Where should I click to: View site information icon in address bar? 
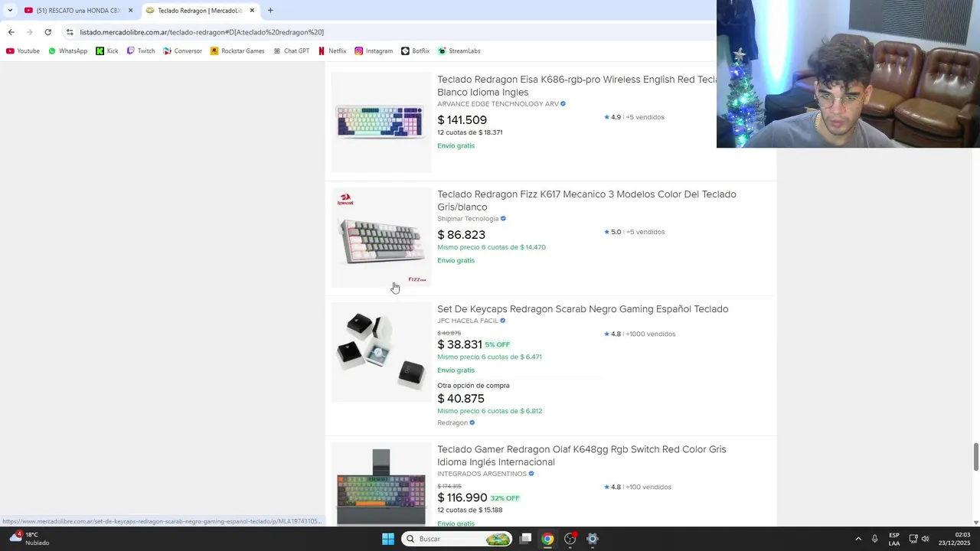coord(70,32)
